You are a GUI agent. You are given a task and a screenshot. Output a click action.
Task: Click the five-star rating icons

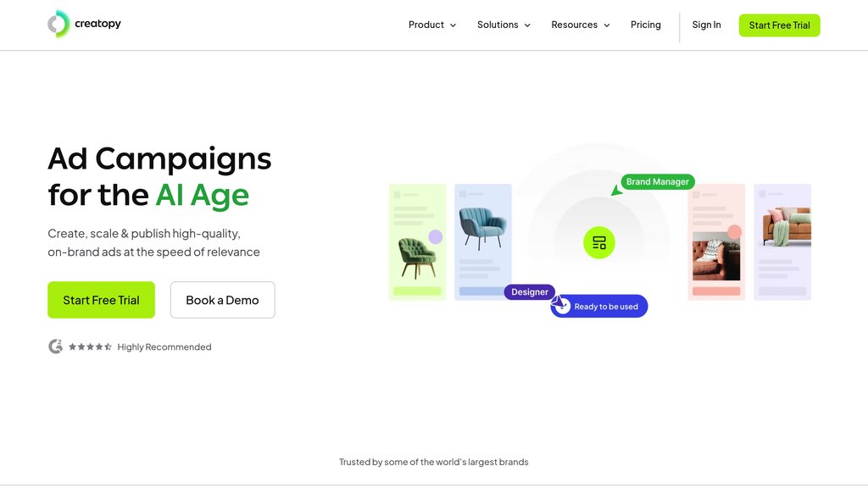coord(90,347)
